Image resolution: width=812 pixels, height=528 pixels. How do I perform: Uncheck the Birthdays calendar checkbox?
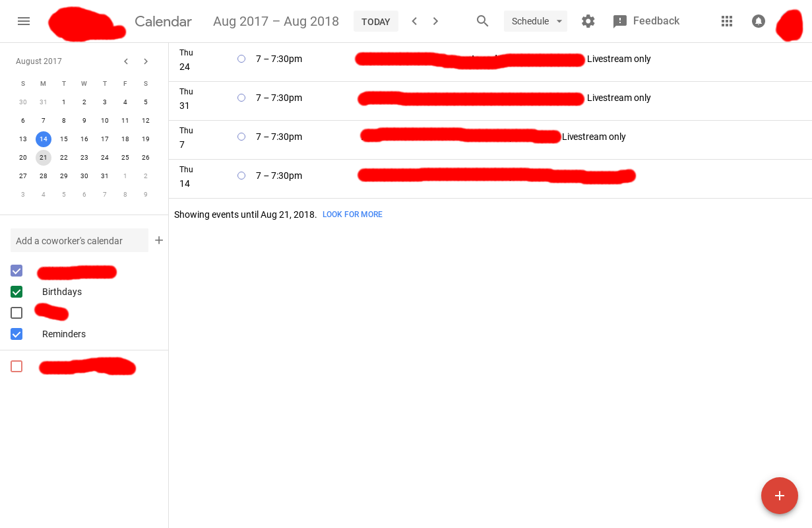16,292
